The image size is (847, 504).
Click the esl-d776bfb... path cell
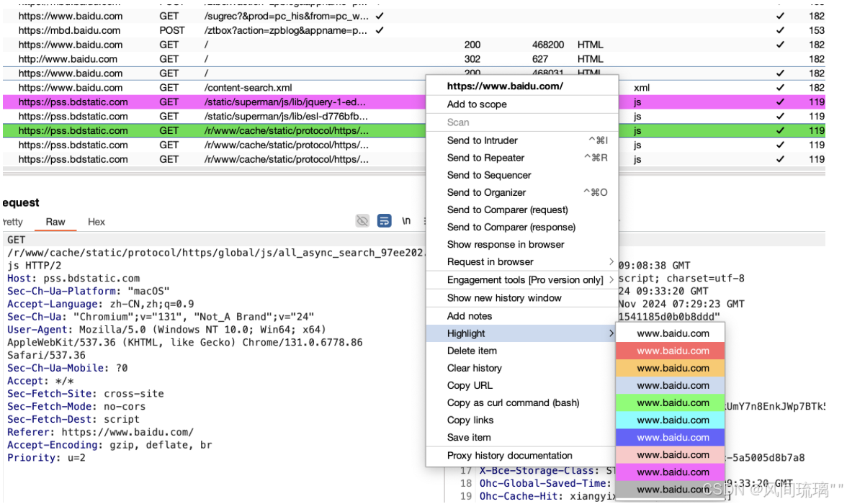286,116
